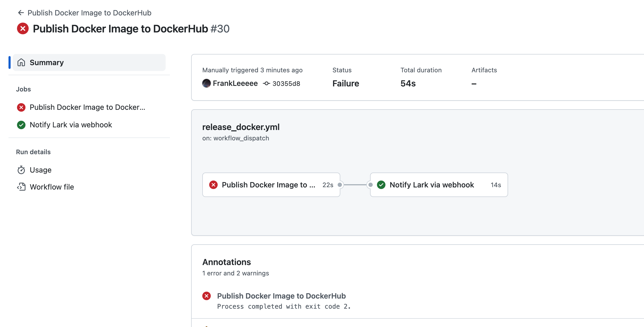Open Notify Lark via webhook graph node

pyautogui.click(x=439, y=185)
